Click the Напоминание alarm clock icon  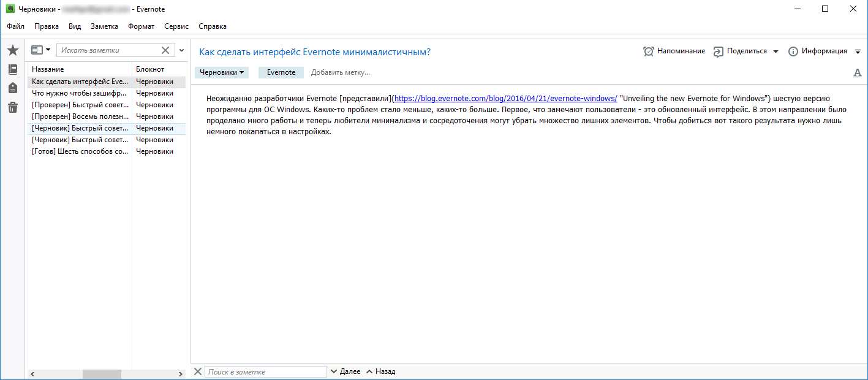(649, 51)
